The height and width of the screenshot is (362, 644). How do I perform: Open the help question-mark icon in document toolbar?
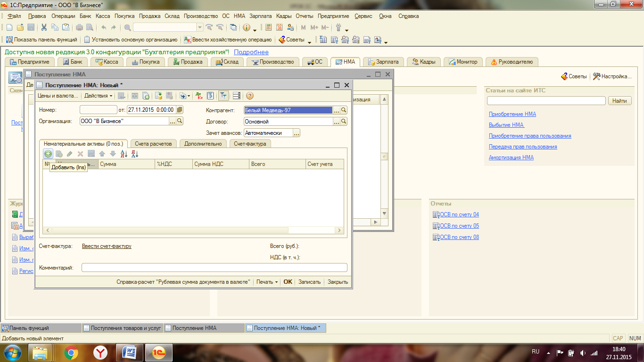(250, 96)
